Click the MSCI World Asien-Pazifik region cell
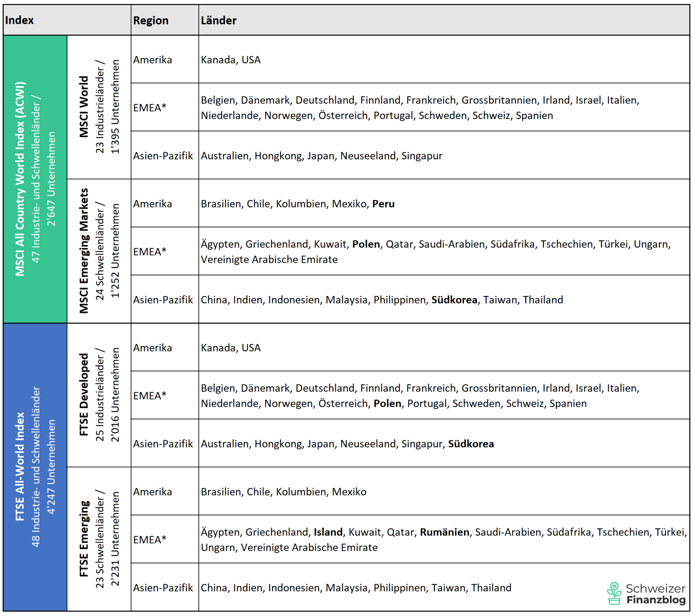 click(x=163, y=156)
